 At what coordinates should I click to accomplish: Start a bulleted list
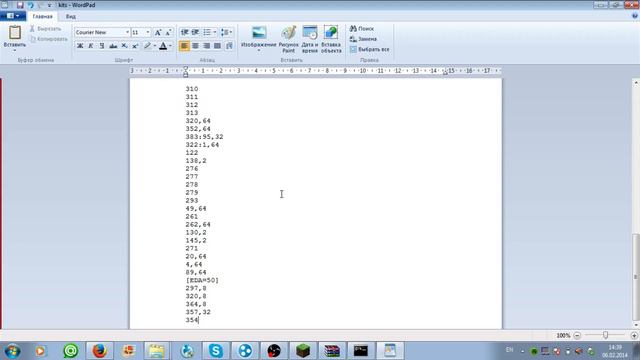[207, 32]
